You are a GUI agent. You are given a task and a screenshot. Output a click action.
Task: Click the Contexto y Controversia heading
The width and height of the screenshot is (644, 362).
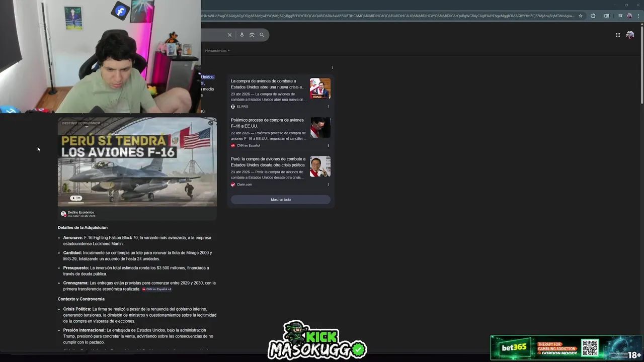coord(81,299)
